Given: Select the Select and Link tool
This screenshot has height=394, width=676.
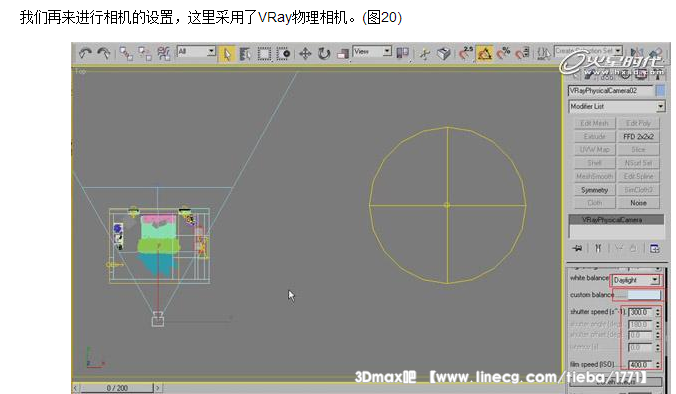Looking at the screenshot, I should [126, 53].
